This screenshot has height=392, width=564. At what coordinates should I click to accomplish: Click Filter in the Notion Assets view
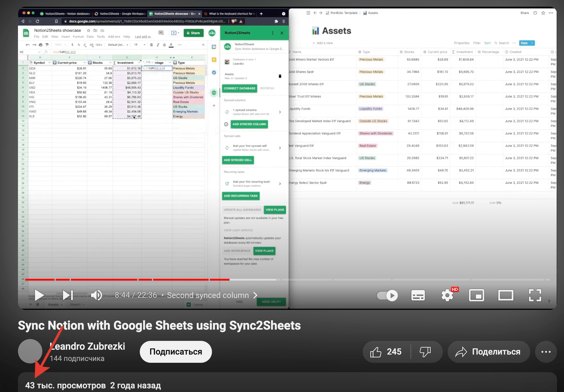477,43
